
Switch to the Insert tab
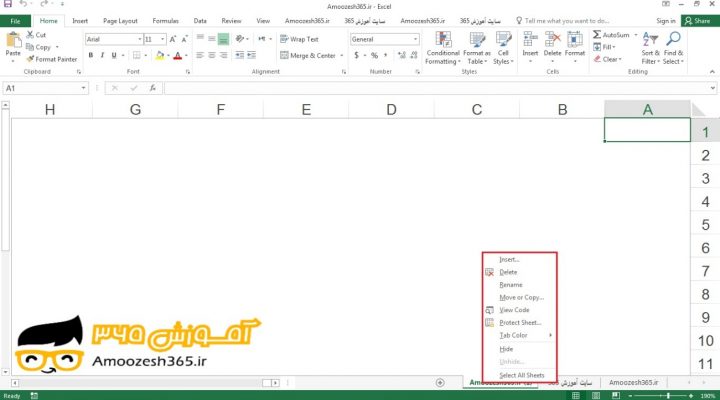point(80,21)
